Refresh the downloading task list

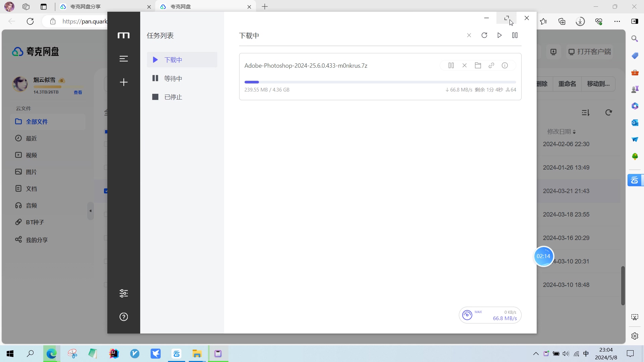pyautogui.click(x=484, y=35)
